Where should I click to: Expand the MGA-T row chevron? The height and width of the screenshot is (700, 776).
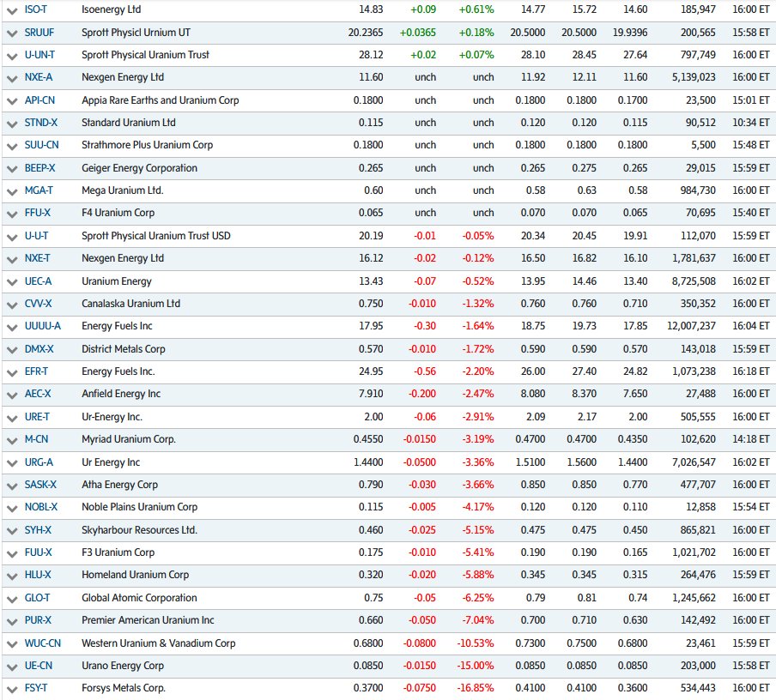pos(12,191)
